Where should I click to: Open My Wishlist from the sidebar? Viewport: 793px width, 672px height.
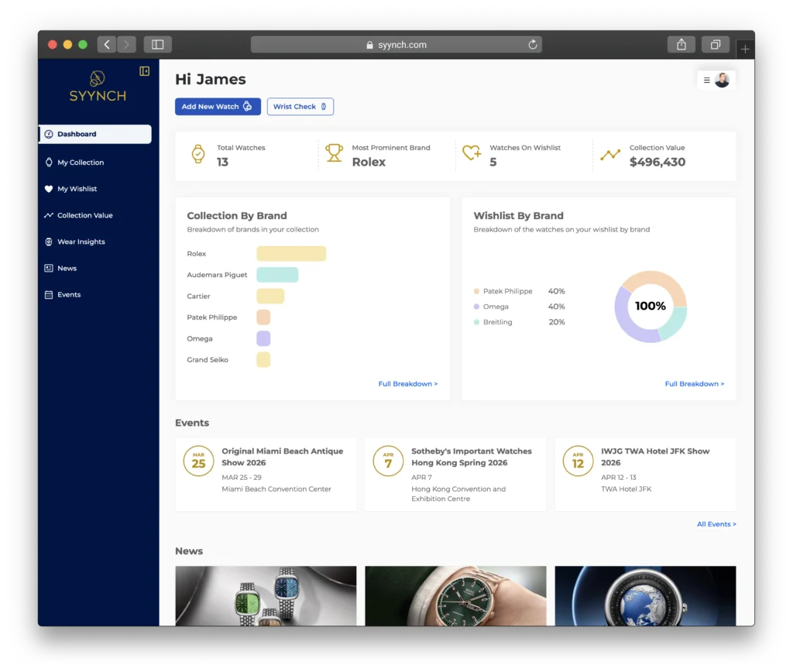(77, 189)
